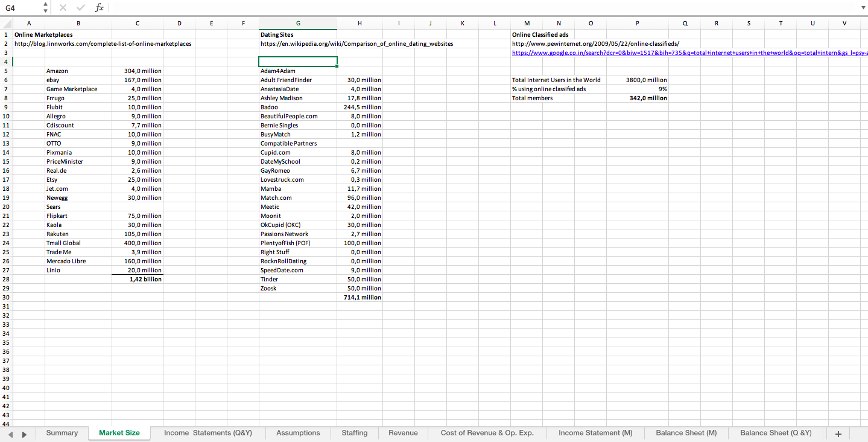Select the Market Size sheet tab
This screenshot has width=868, height=442.
tap(119, 433)
